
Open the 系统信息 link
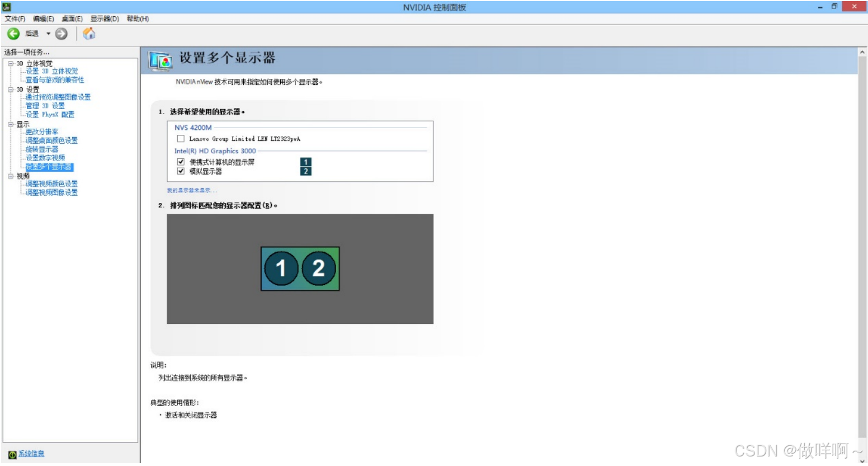(x=31, y=454)
